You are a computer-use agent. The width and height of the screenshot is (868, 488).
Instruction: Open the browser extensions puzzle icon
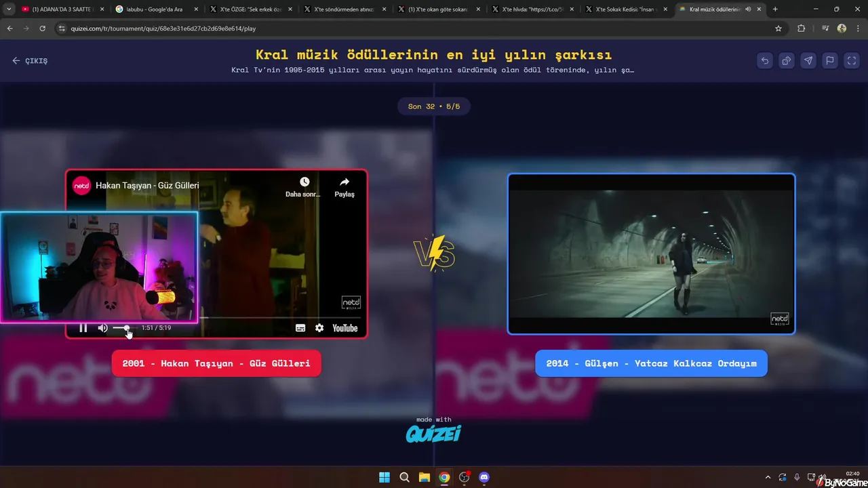[801, 28]
